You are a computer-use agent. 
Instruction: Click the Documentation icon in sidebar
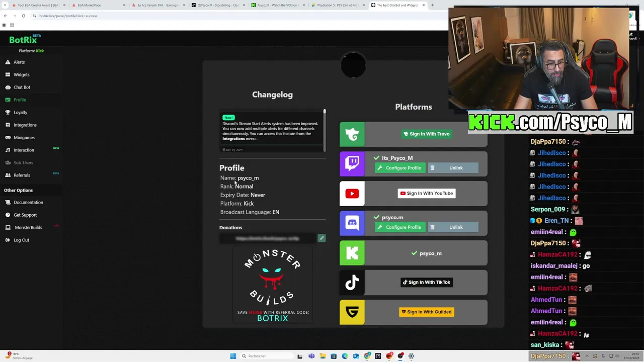8,202
